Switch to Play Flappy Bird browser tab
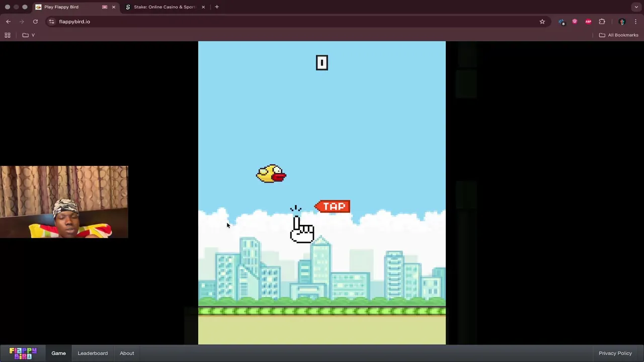 75,7
